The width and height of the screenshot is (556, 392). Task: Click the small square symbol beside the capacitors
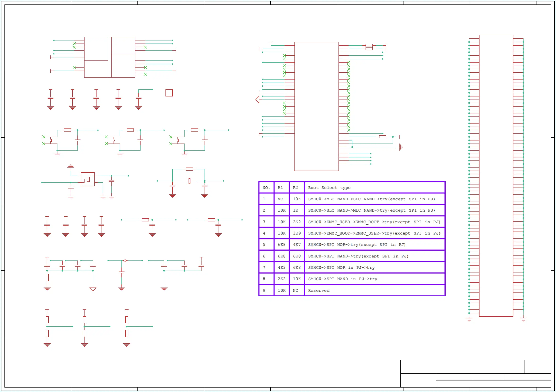click(x=169, y=93)
